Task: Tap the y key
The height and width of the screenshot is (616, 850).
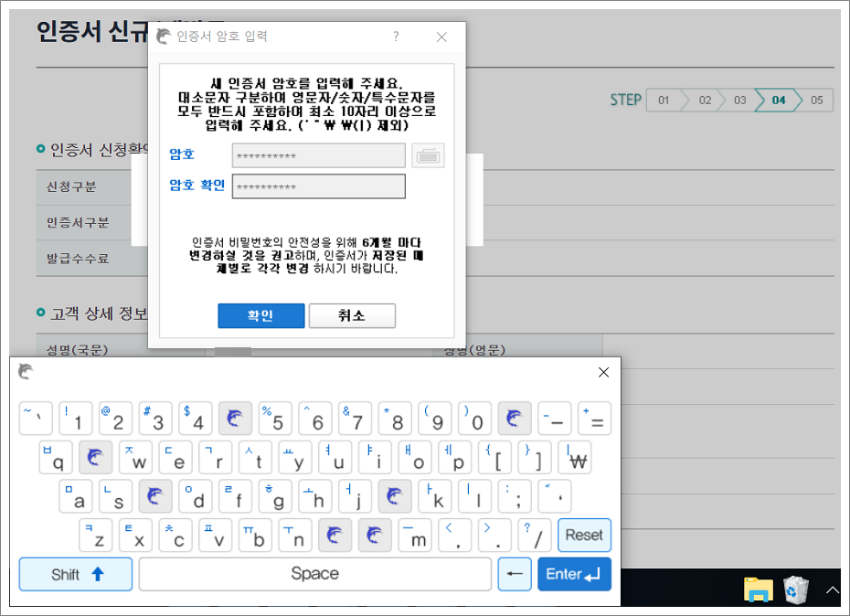Action: pyautogui.click(x=295, y=457)
